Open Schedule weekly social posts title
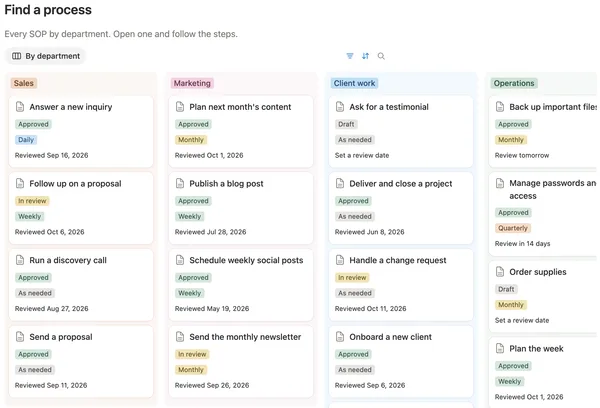The height and width of the screenshot is (408, 600). 246,260
